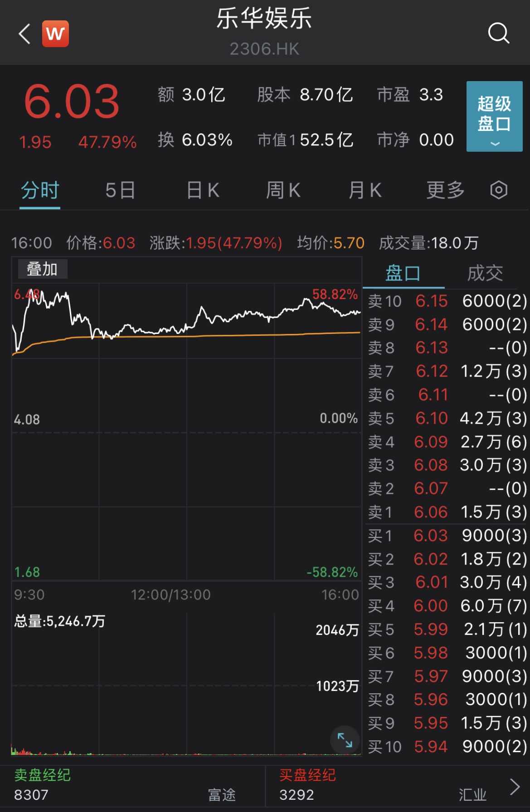The image size is (530, 812).
Task: Tap the 市值 152.5亿 value
Action: click(x=305, y=140)
